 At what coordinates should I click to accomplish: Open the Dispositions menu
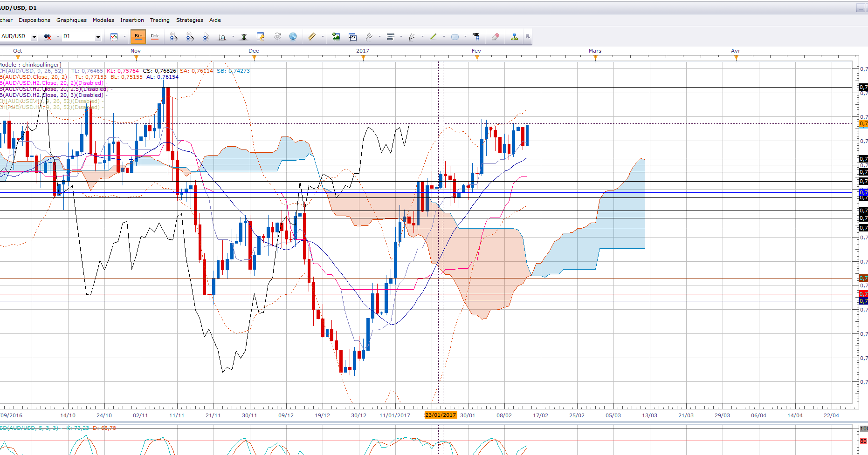(34, 20)
